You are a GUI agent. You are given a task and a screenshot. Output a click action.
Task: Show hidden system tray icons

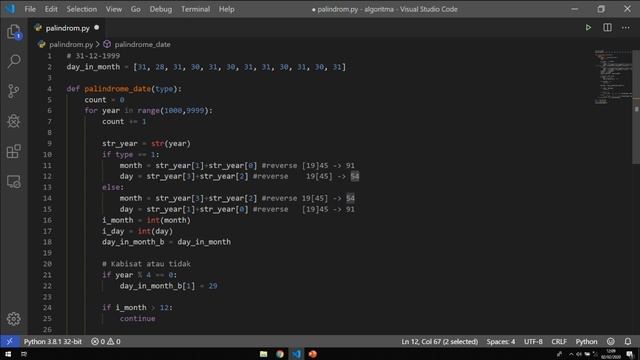click(571, 354)
